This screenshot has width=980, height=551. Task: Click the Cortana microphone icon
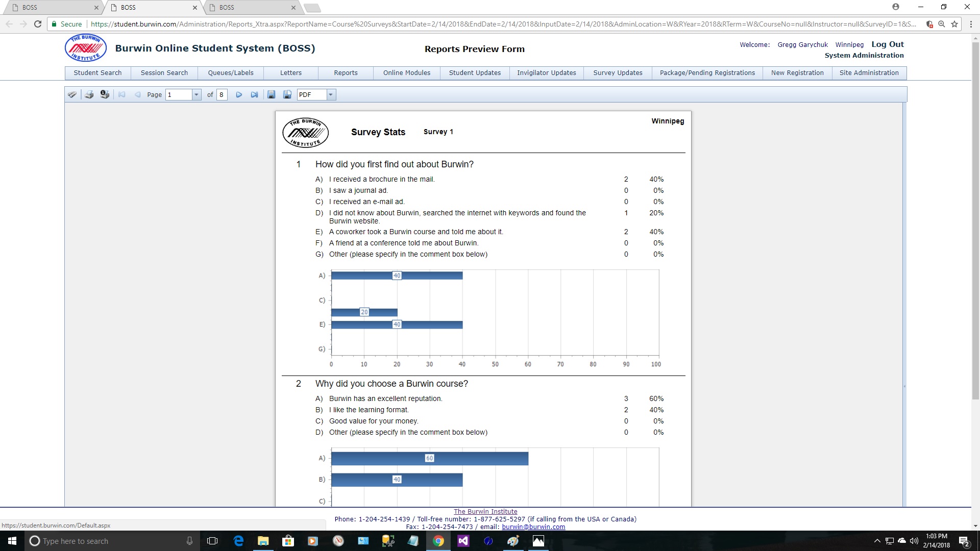pyautogui.click(x=189, y=541)
